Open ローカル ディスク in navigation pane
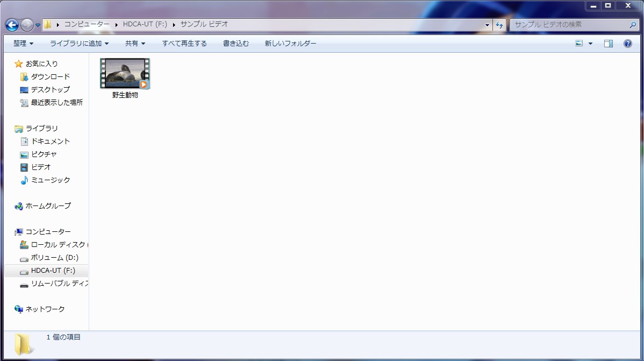This screenshot has width=644, height=361. click(59, 245)
